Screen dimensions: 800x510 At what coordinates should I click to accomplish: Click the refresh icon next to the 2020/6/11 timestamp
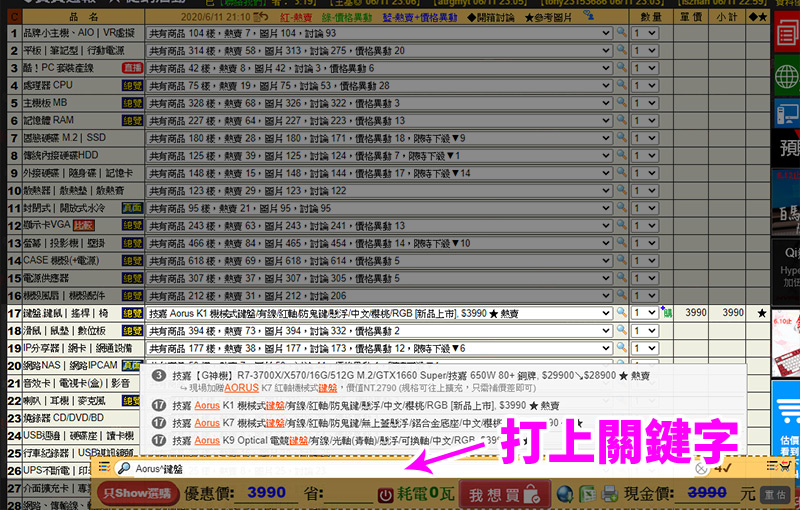[261, 17]
